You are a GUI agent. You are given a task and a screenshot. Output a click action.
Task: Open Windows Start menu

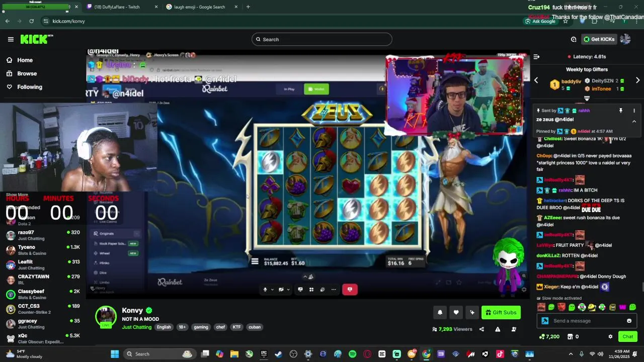[x=115, y=354]
